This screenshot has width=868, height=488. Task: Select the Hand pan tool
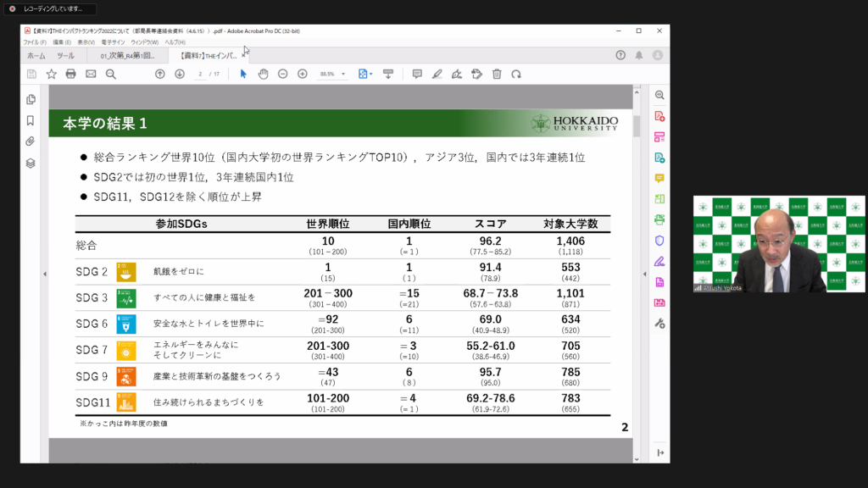263,74
